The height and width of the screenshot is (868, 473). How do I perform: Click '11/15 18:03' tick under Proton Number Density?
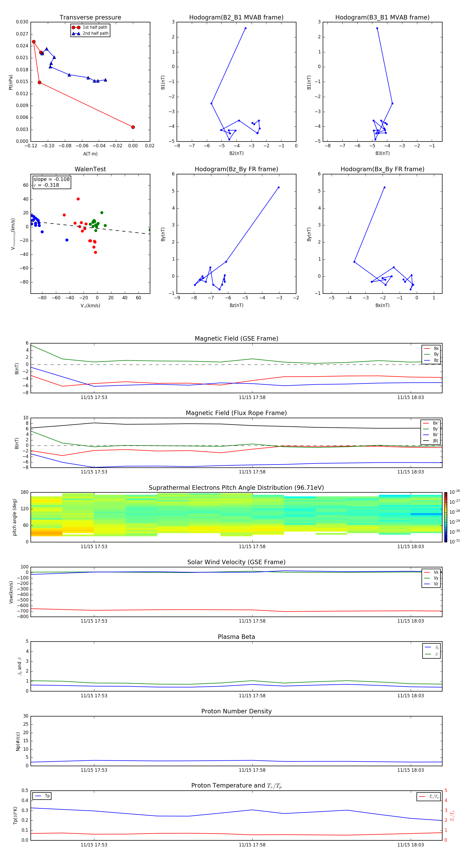410,770
